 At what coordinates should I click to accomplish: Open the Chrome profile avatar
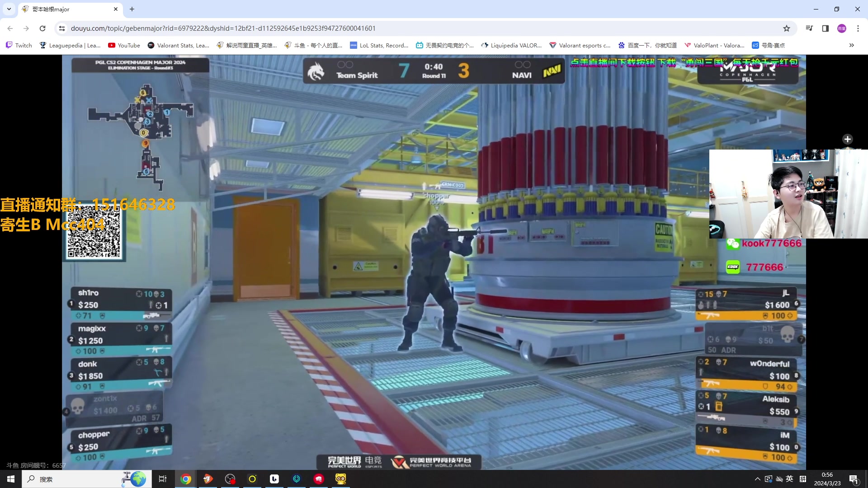[841, 28]
